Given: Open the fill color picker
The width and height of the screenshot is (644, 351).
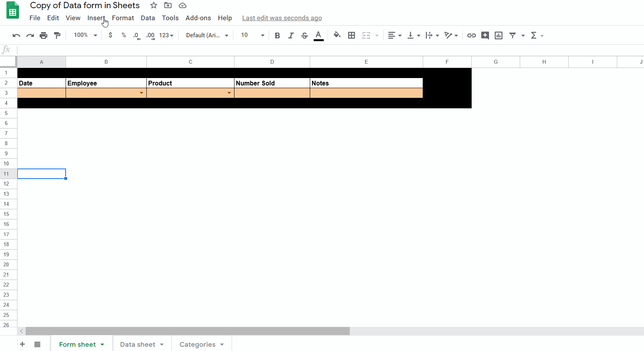Looking at the screenshot, I should tap(337, 35).
